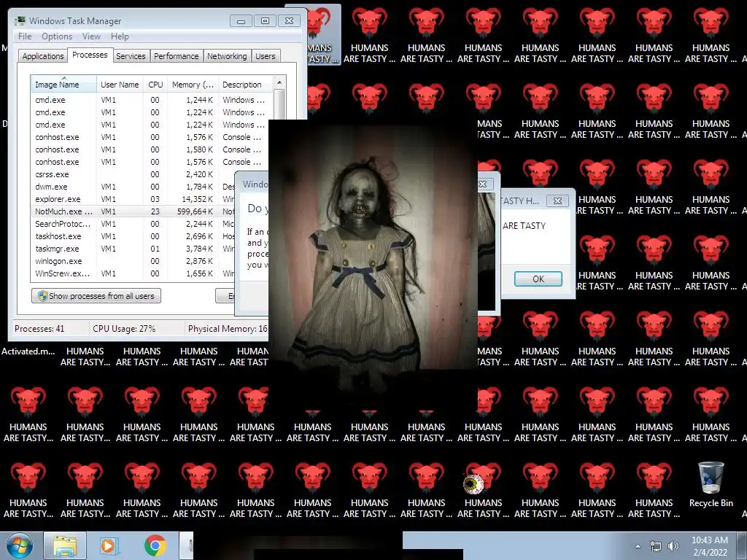The width and height of the screenshot is (747, 560).
Task: Sort processes by CPU column header
Action: (155, 85)
